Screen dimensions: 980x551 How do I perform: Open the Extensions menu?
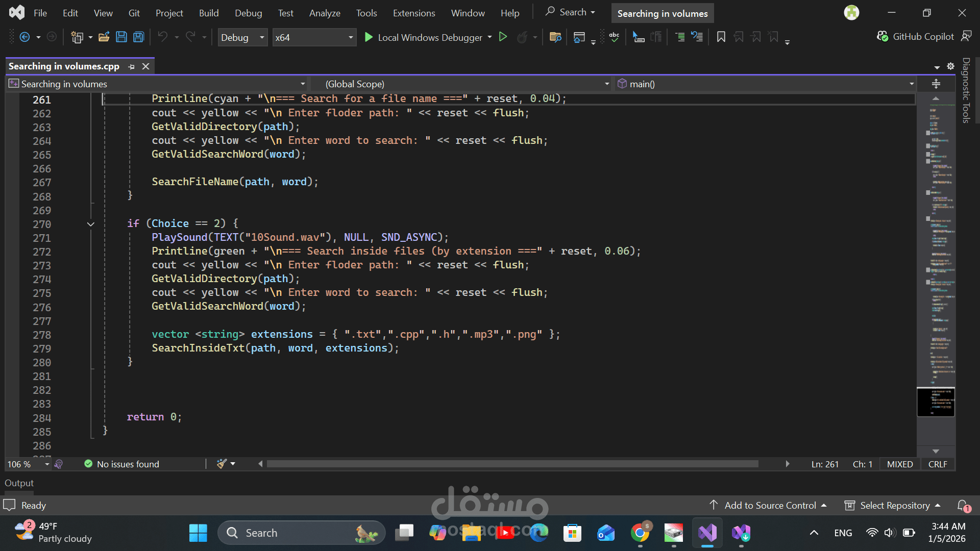414,13
